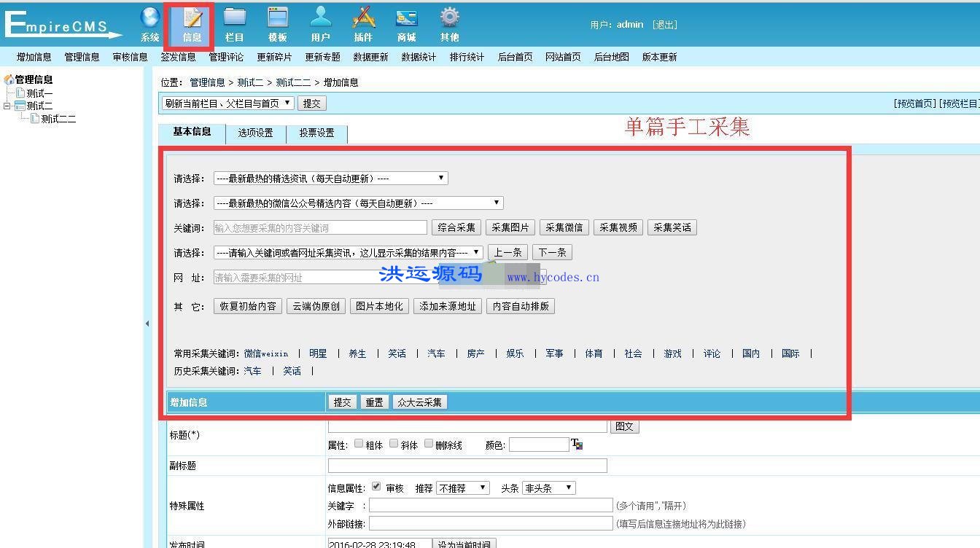Open the 采集结果内容 dropdown
Screen dimensions: 980x548
click(348, 252)
